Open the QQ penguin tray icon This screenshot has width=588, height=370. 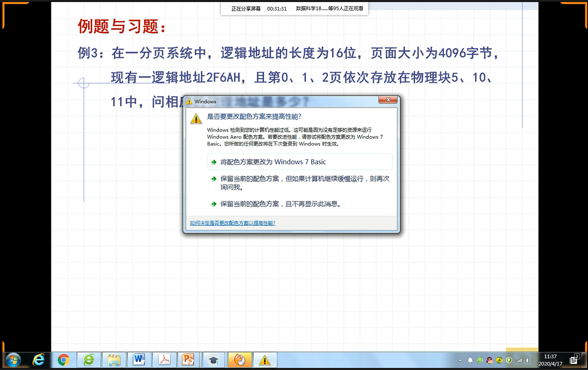tap(489, 360)
